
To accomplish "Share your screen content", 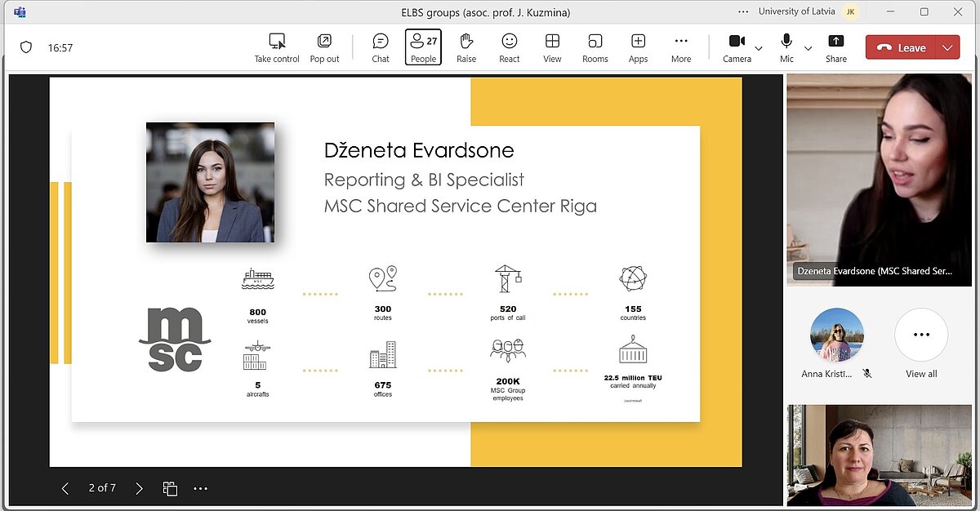I will [835, 47].
